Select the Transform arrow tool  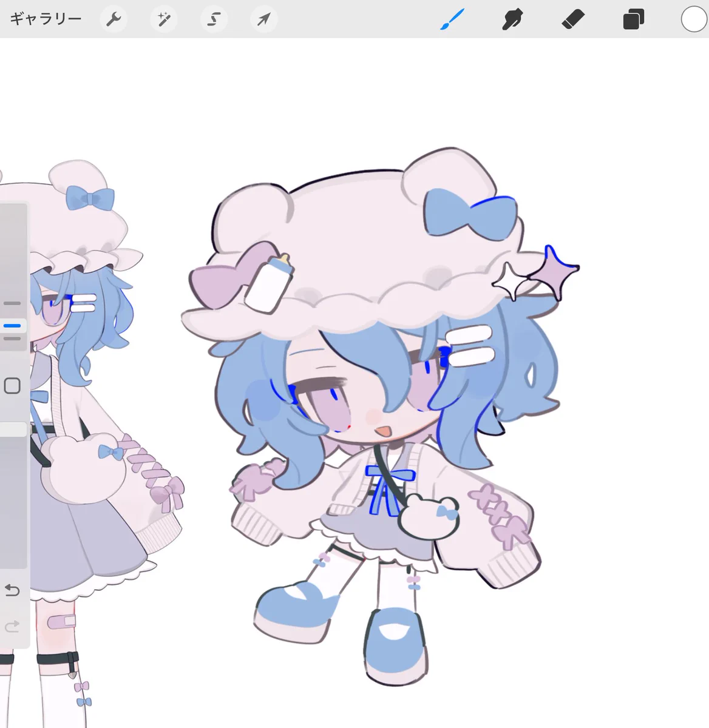263,19
